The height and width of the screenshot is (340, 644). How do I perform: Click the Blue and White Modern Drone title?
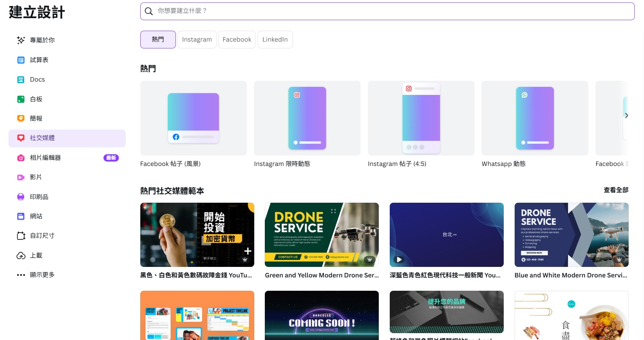pos(571,275)
